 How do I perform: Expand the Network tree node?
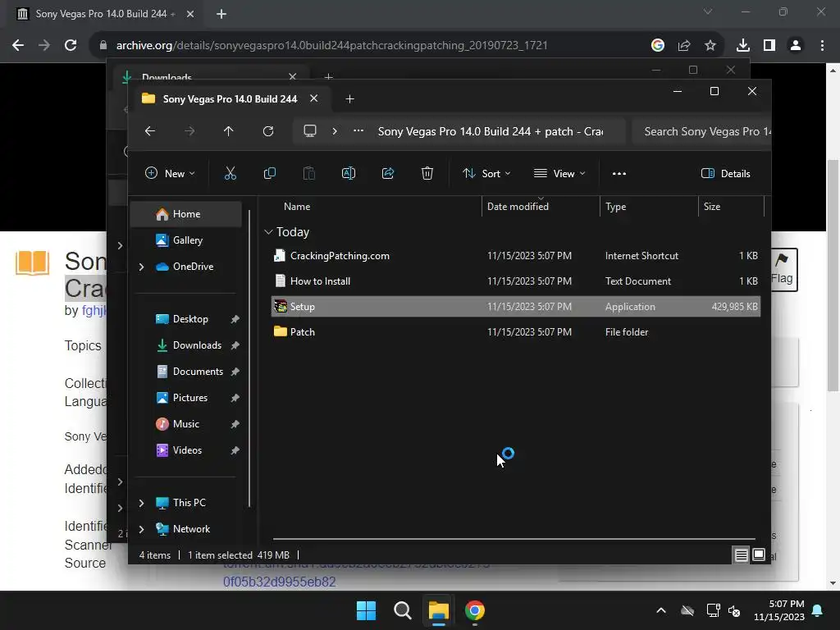pyautogui.click(x=141, y=529)
